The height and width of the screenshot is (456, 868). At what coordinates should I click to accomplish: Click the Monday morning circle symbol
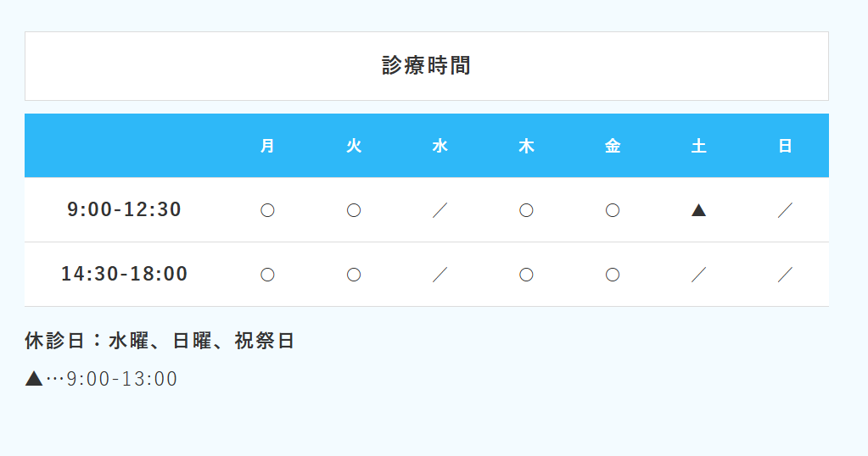pyautogui.click(x=267, y=210)
